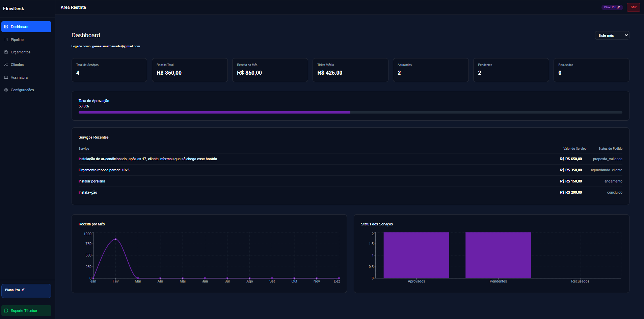This screenshot has width=644, height=319.
Task: Navigate to the Assinatura section
Action: point(19,77)
